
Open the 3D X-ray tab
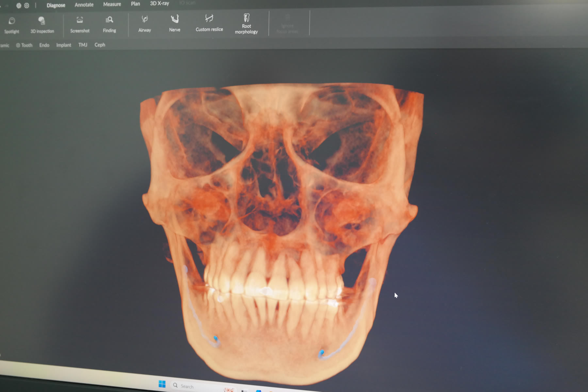(159, 4)
